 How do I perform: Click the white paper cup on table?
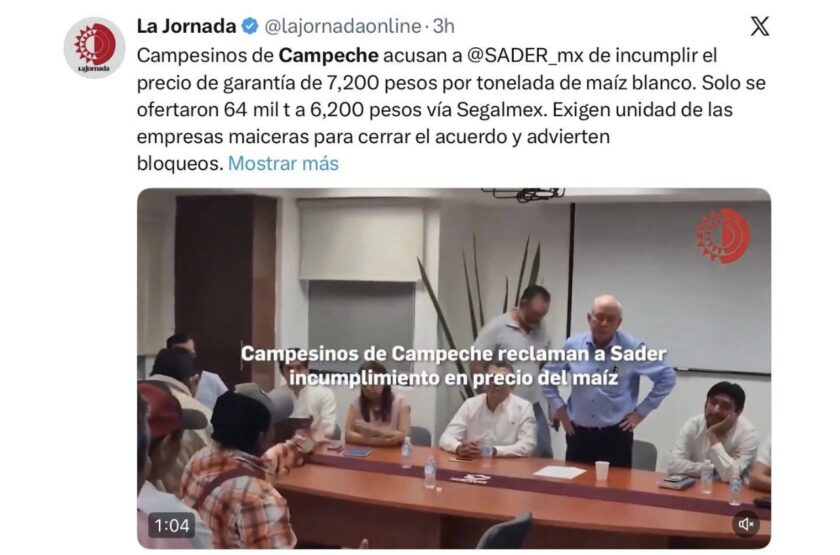(602, 471)
